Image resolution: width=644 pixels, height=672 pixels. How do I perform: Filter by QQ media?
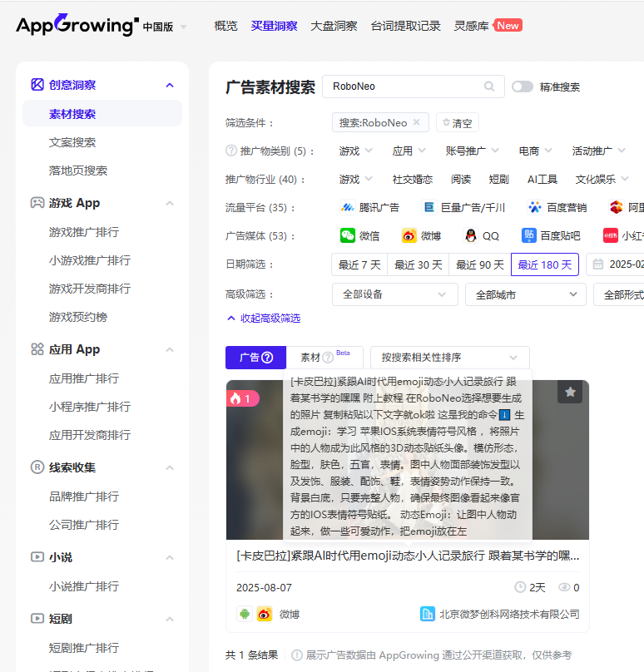pyautogui.click(x=481, y=235)
